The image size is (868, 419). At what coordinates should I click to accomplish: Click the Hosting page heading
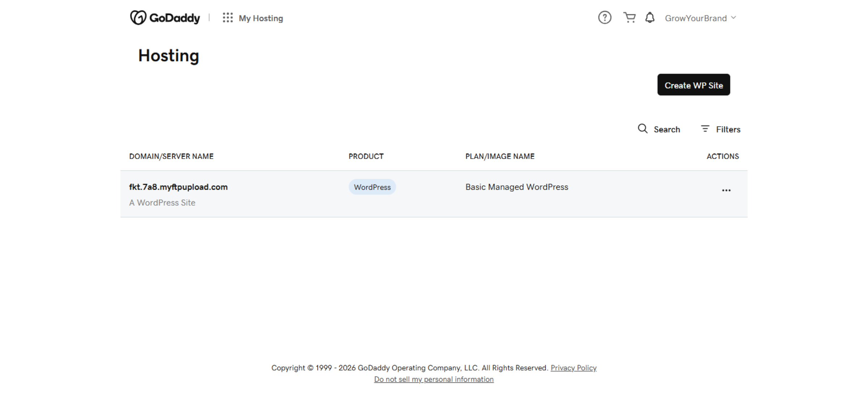click(x=168, y=55)
